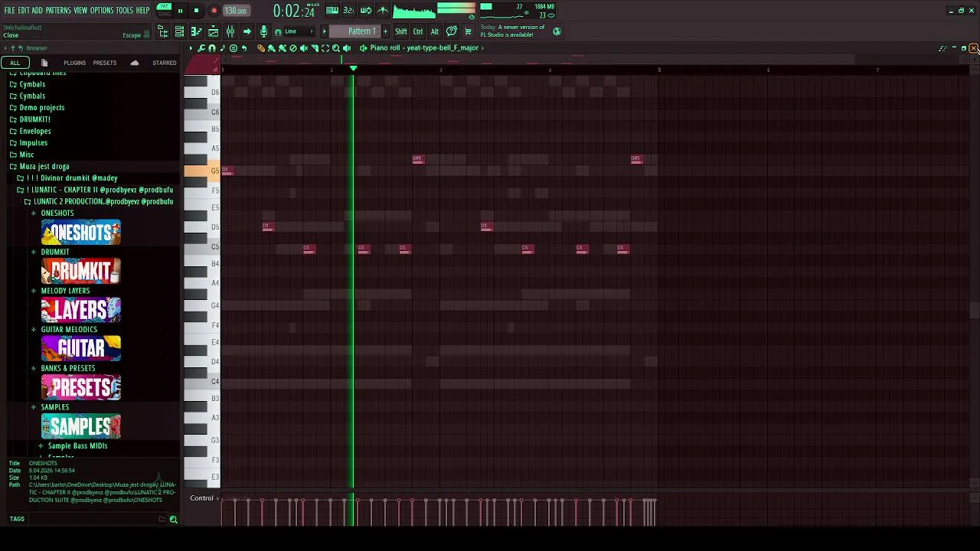
Task: Select the pencil draw tool
Action: point(261,48)
